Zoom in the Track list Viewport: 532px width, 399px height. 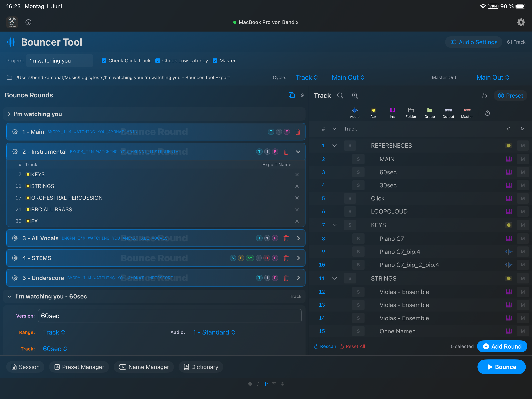[355, 95]
